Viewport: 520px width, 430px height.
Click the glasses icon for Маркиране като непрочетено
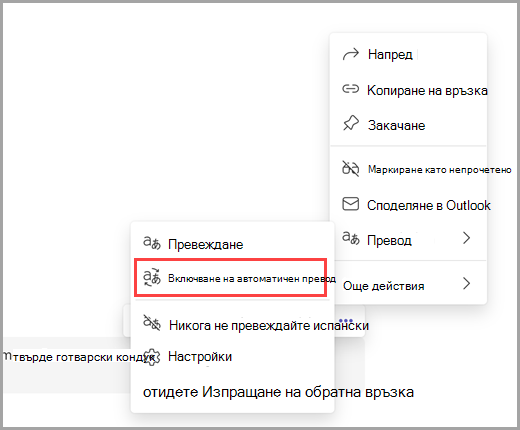pos(351,169)
